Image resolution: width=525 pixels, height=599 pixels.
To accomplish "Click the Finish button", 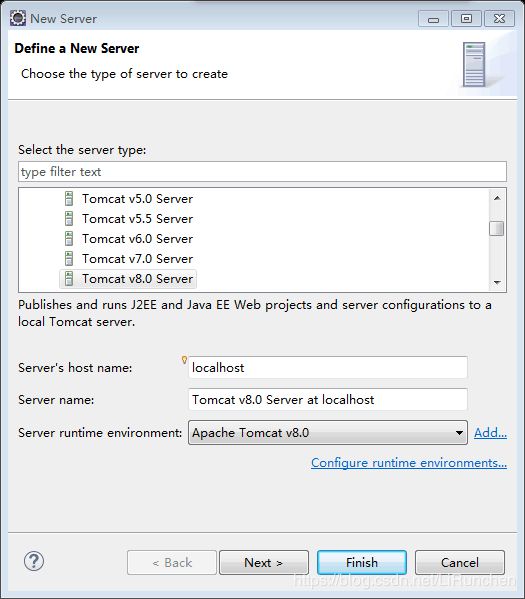I will pos(362,562).
